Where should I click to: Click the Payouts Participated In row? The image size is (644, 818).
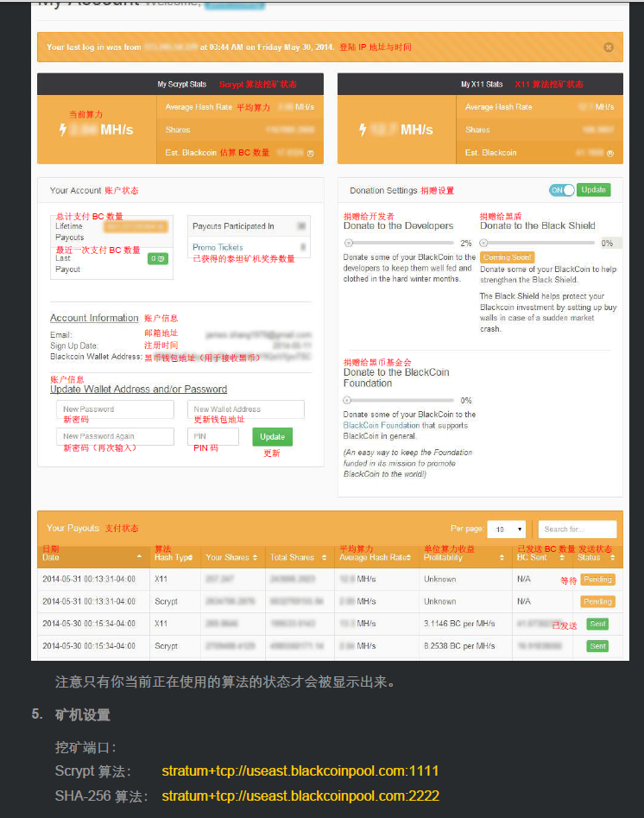pos(249,226)
